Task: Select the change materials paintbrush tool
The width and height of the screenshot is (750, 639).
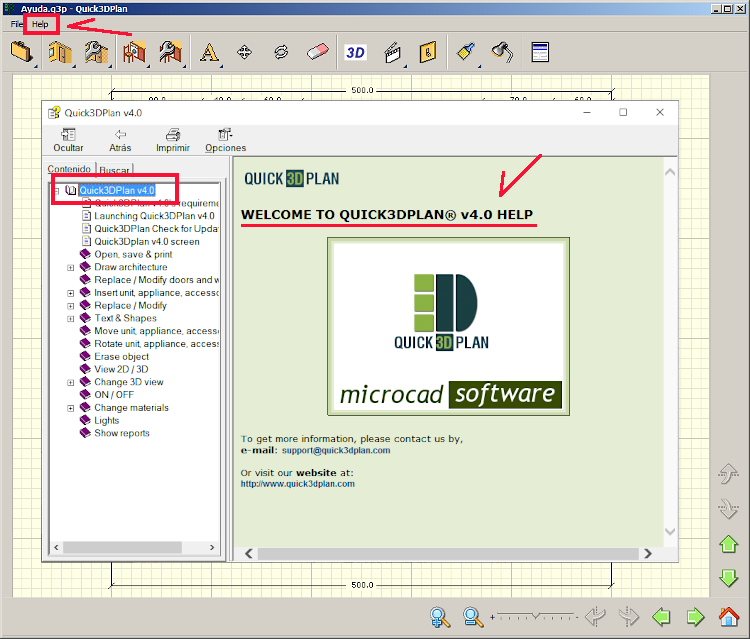Action: (466, 52)
